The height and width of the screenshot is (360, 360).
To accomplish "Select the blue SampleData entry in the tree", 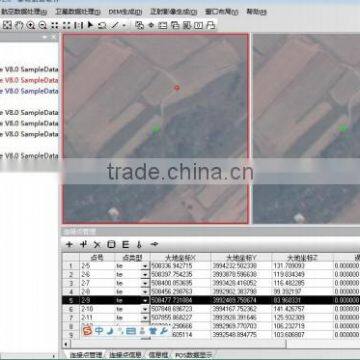I will pyautogui.click(x=29, y=91).
